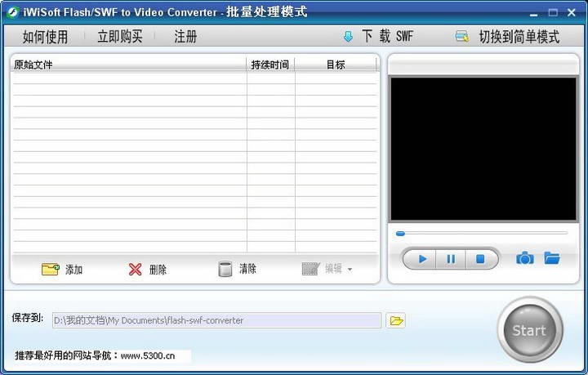Pause the preview playback
Screen dimensions: 588x375
click(x=451, y=259)
